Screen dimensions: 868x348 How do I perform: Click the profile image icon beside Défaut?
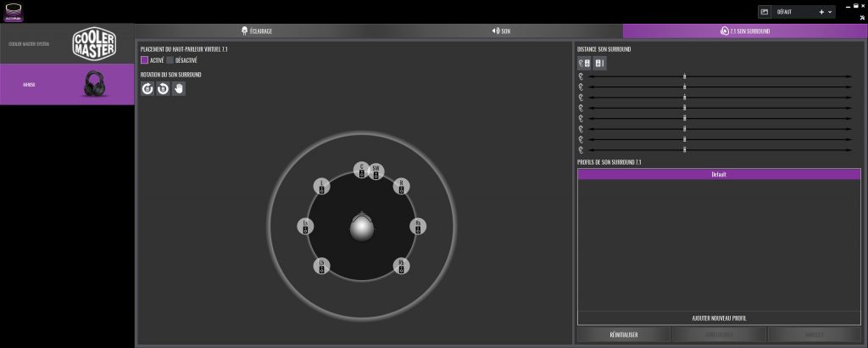764,12
